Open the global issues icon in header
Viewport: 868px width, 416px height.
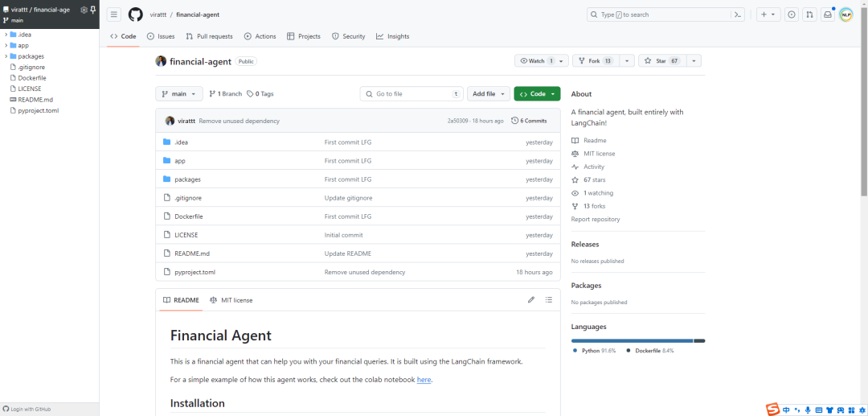tap(792, 15)
